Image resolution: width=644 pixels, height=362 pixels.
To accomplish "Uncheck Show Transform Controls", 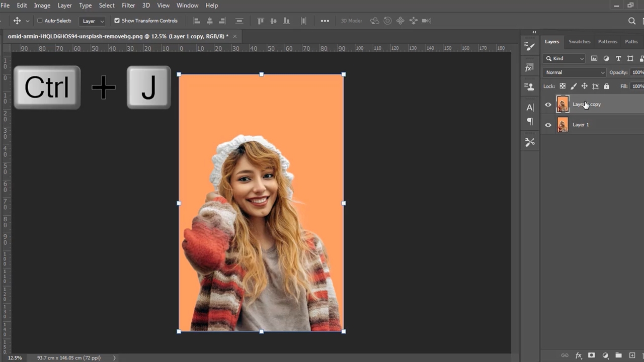I will (117, 21).
